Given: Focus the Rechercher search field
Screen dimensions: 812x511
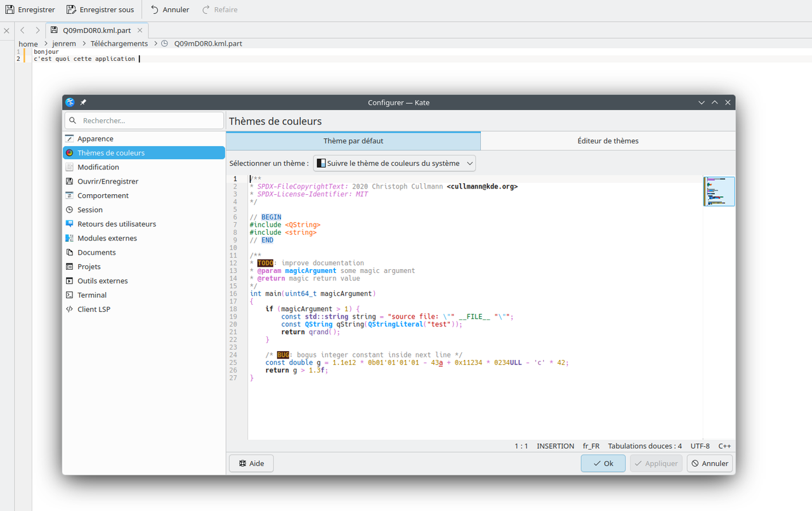Looking at the screenshot, I should pos(144,120).
